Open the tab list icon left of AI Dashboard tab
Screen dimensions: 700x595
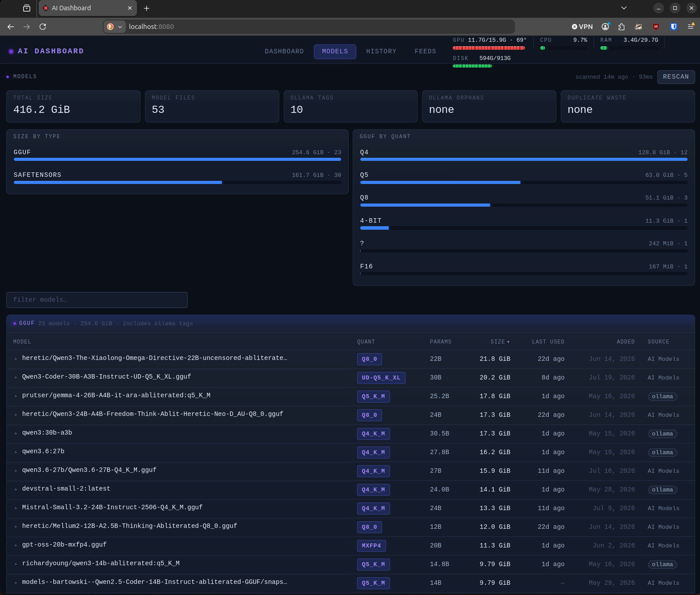27,8
